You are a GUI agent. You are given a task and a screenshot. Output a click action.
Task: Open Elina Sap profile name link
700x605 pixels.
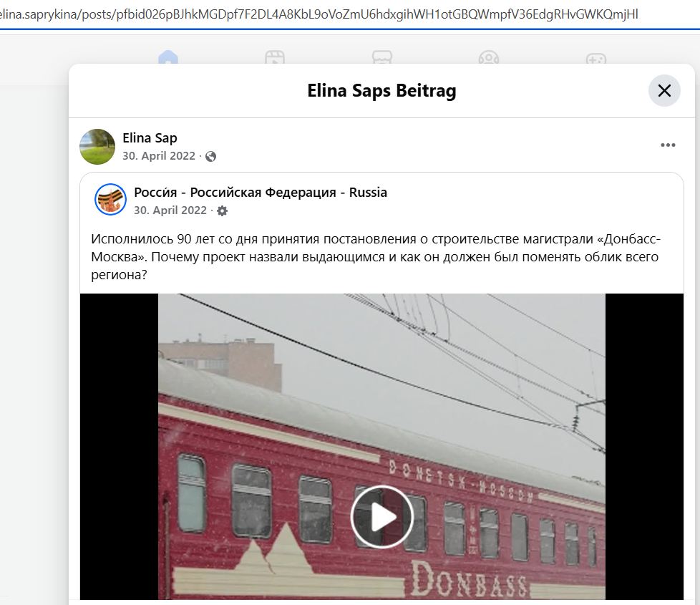coord(150,138)
